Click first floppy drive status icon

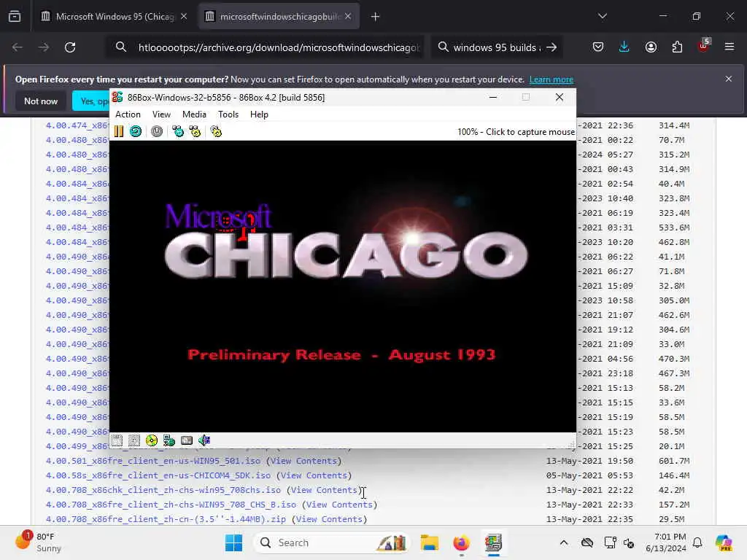pyautogui.click(x=117, y=440)
